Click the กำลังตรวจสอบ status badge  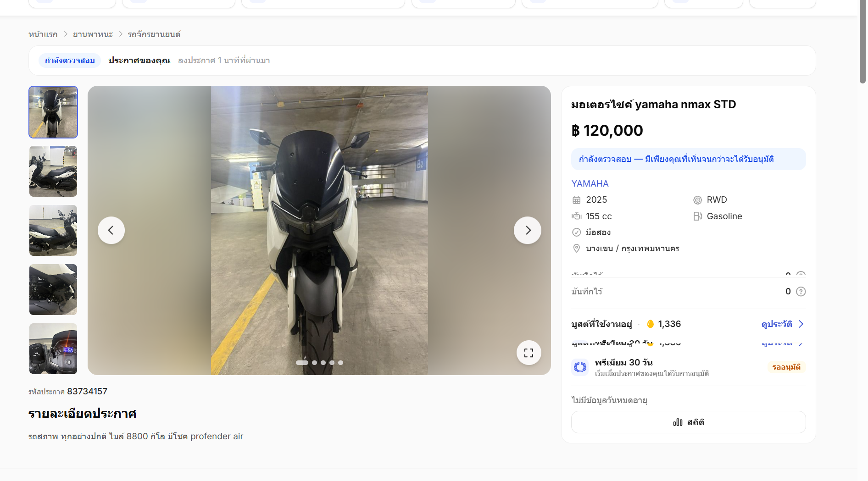[x=70, y=61]
